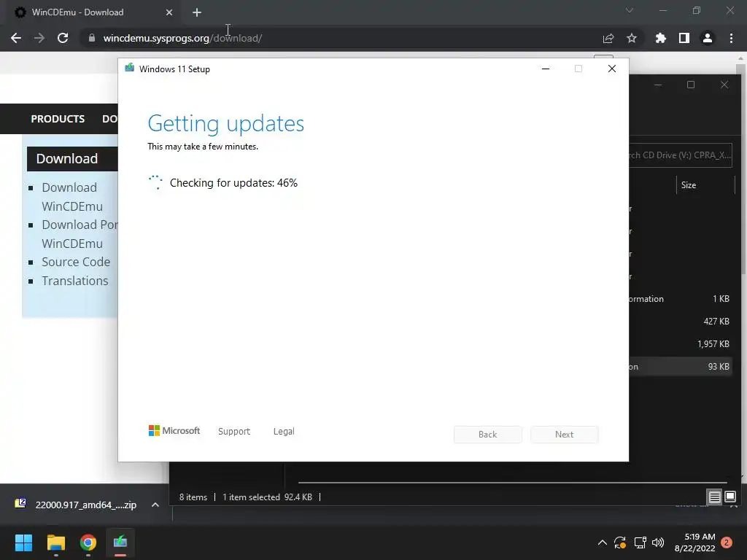Select the 1 KB file row
The image size is (747, 560).
click(679, 299)
